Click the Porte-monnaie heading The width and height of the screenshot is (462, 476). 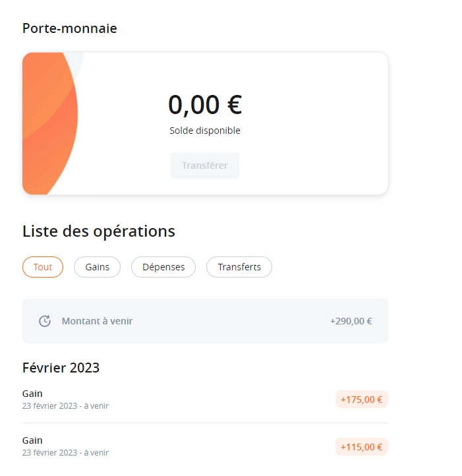pyautogui.click(x=70, y=28)
